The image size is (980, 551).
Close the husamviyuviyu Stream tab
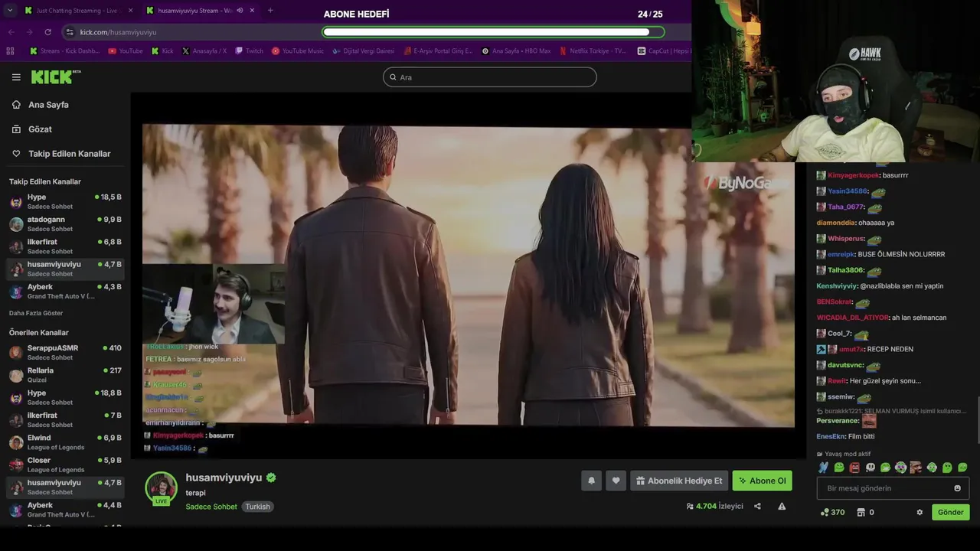pyautogui.click(x=253, y=10)
